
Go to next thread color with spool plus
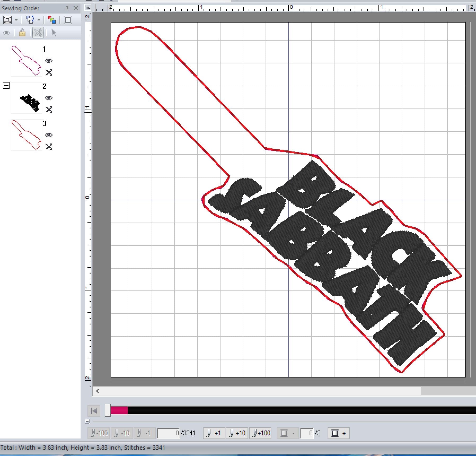coord(339,433)
